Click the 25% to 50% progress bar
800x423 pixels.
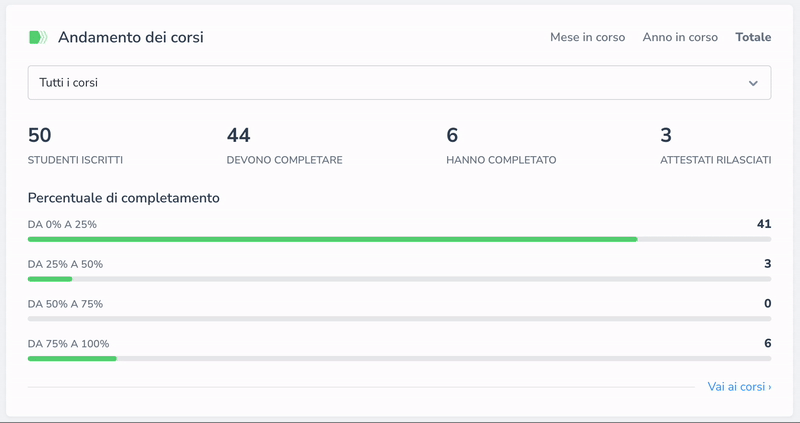[x=398, y=279]
